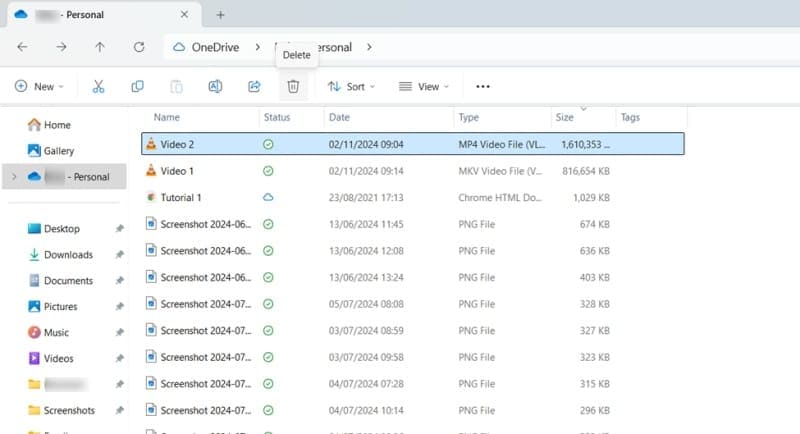Select the Video 1 file

click(x=413, y=171)
